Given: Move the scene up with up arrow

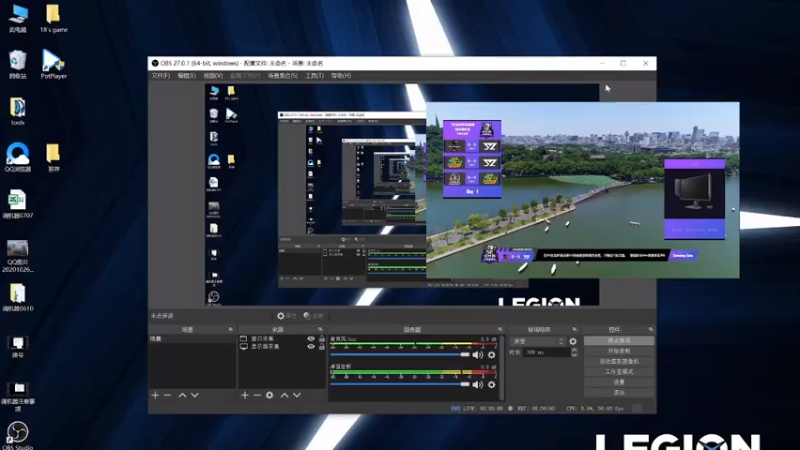Looking at the screenshot, I should click(182, 395).
